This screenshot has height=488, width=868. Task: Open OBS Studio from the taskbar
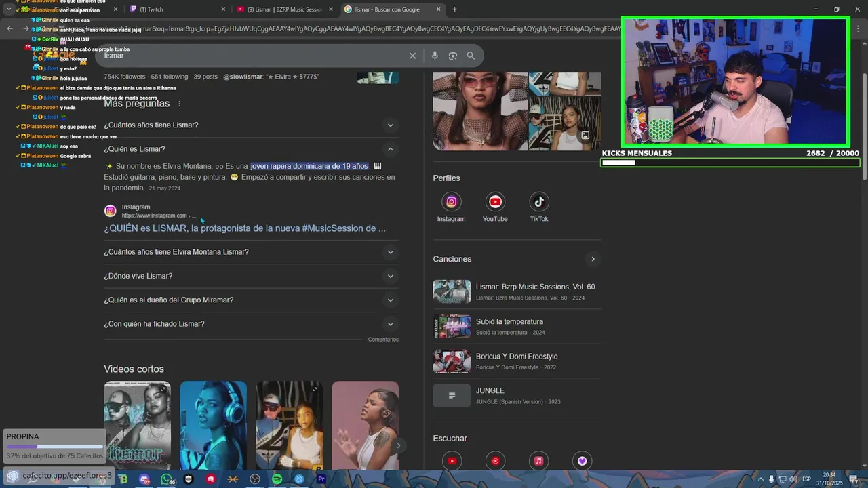[255, 479]
